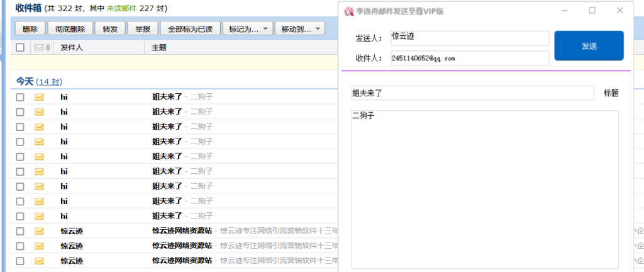Image resolution: width=644 pixels, height=272 pixels.
Task: Open the 标记为 dropdown
Action: coord(248,29)
